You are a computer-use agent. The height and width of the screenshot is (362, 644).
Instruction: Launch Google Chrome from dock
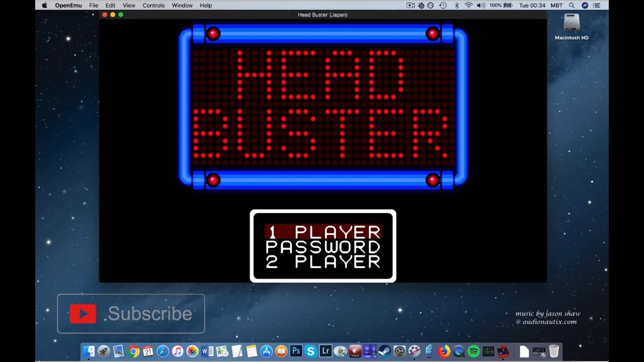click(133, 351)
